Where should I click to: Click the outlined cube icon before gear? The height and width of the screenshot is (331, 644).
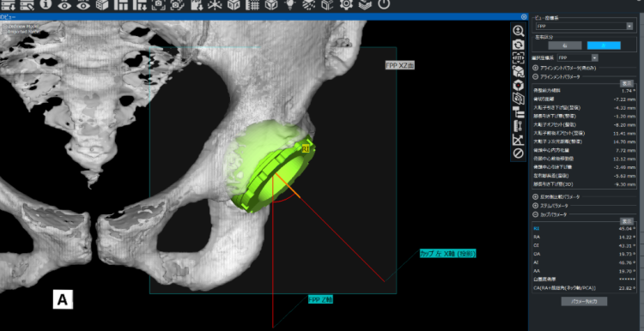pyautogui.click(x=327, y=4)
